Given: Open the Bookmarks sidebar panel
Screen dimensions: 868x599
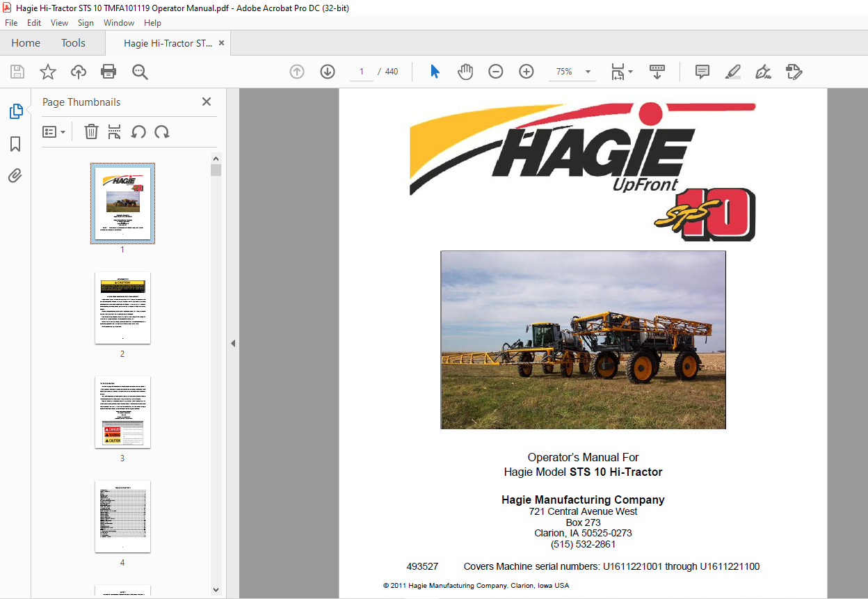Looking at the screenshot, I should [15, 144].
